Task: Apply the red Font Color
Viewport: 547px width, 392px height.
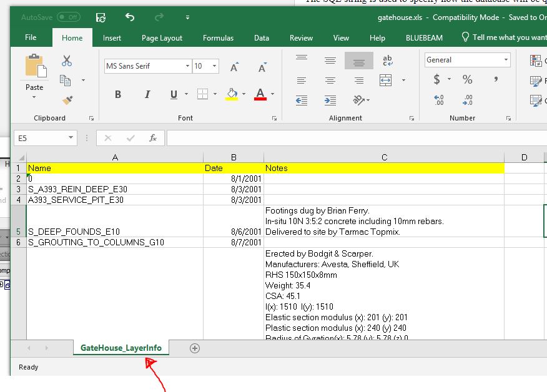Action: point(260,94)
